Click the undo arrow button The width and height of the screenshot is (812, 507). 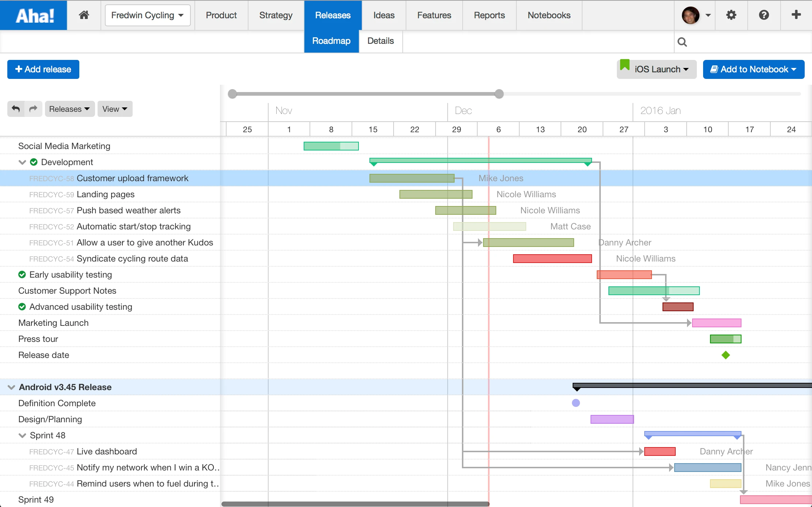click(x=16, y=109)
